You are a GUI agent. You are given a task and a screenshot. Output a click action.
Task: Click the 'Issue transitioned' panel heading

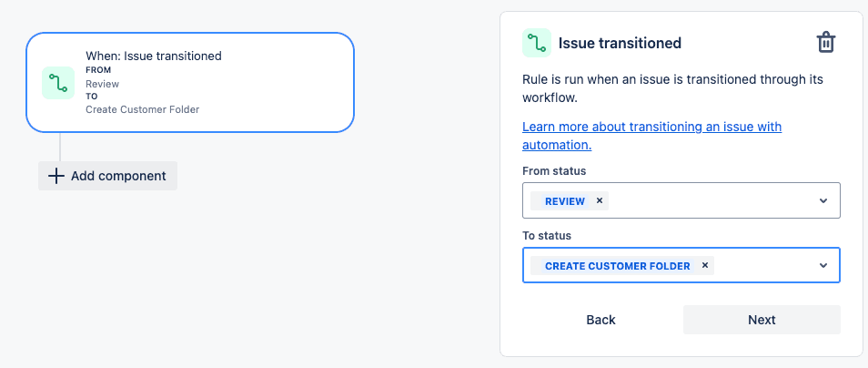(x=620, y=43)
